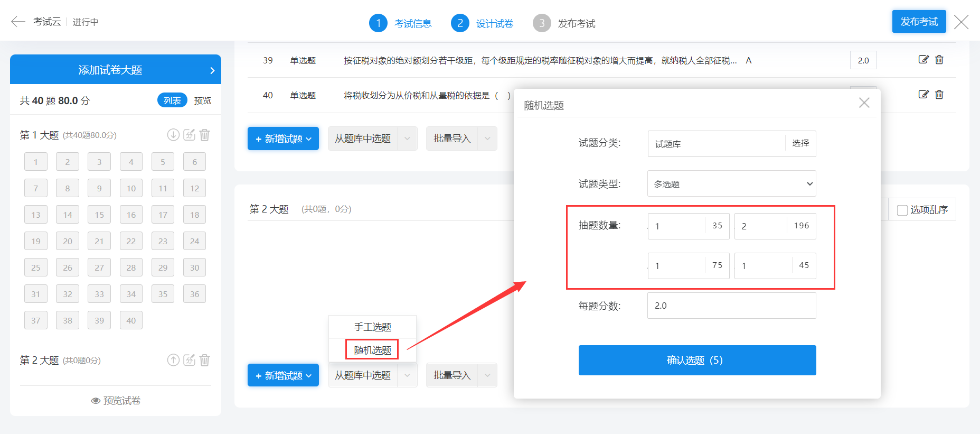Click 确认选题 (5) button

(x=697, y=360)
